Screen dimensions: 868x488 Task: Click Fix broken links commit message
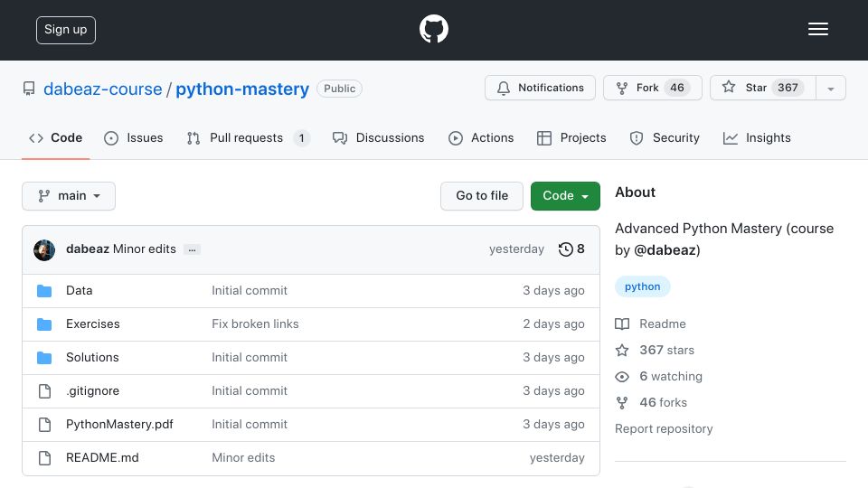click(255, 324)
